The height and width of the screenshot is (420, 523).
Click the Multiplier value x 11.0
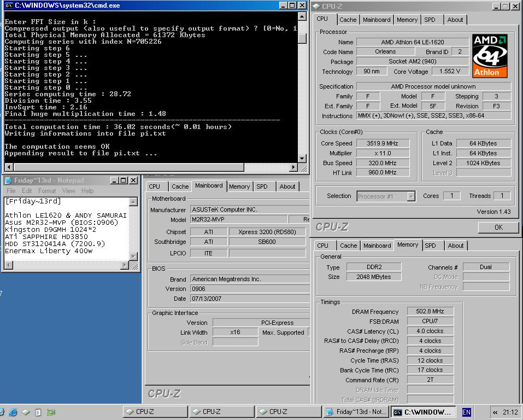coord(383,153)
